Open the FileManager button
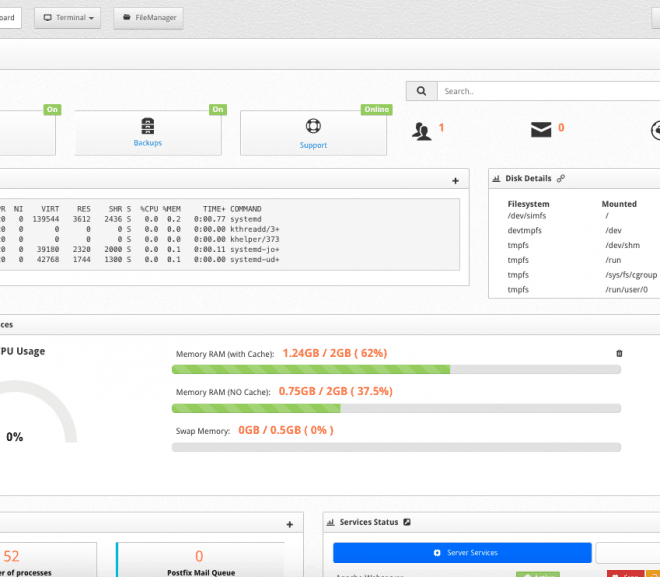Screen dimensions: 660x577 click(x=149, y=18)
